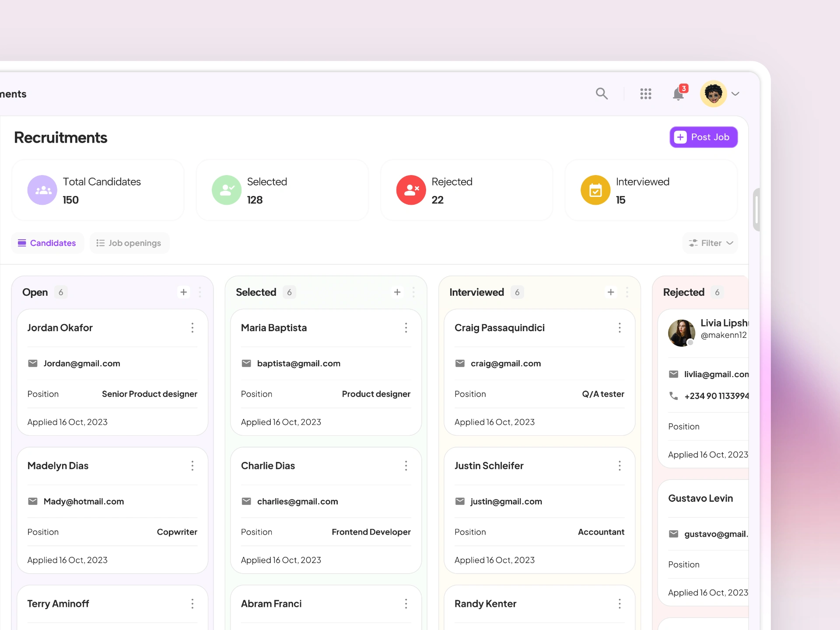Open the Total Candidates stat card

point(98,190)
